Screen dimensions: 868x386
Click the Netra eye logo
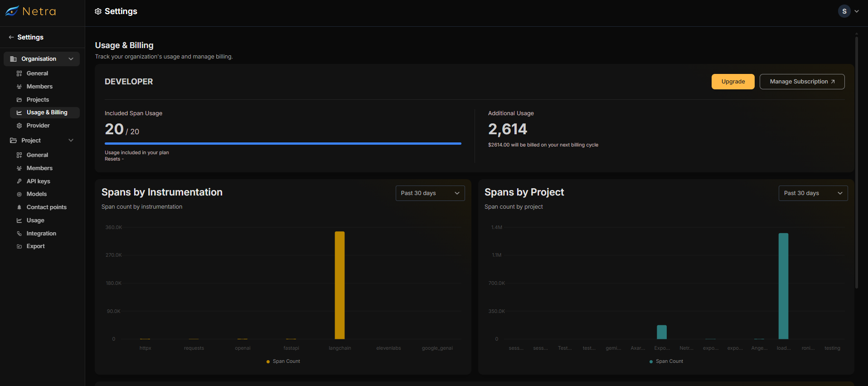[x=12, y=11]
